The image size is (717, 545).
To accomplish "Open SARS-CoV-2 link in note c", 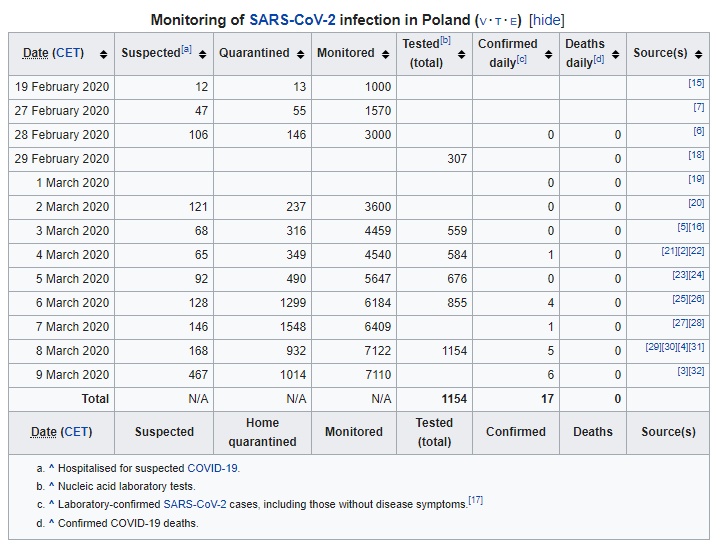I will tap(195, 504).
